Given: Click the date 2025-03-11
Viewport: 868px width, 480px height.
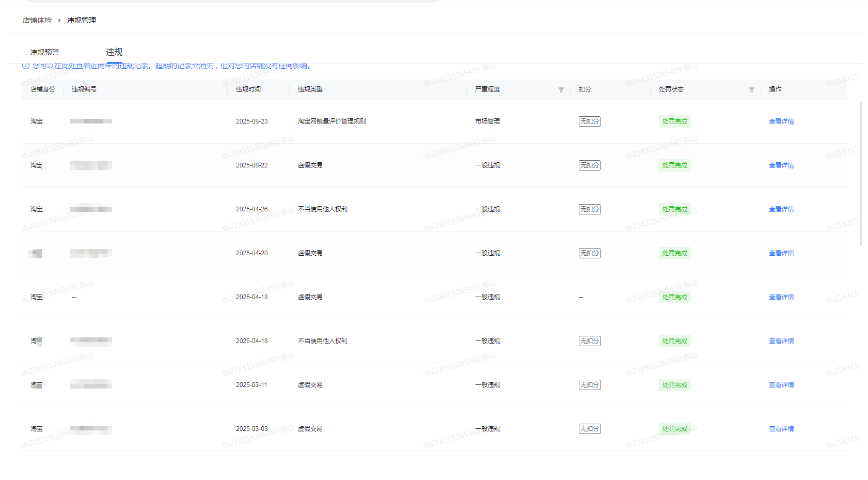Looking at the screenshot, I should tap(252, 385).
